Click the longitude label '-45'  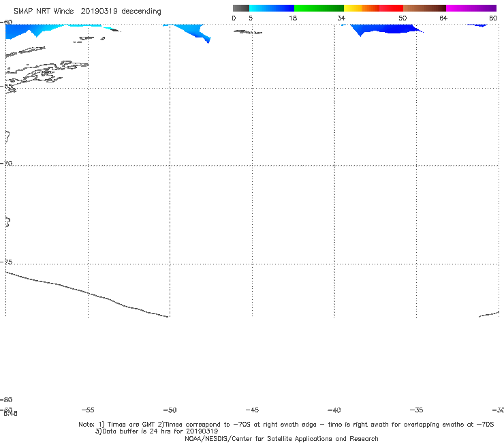click(x=252, y=410)
